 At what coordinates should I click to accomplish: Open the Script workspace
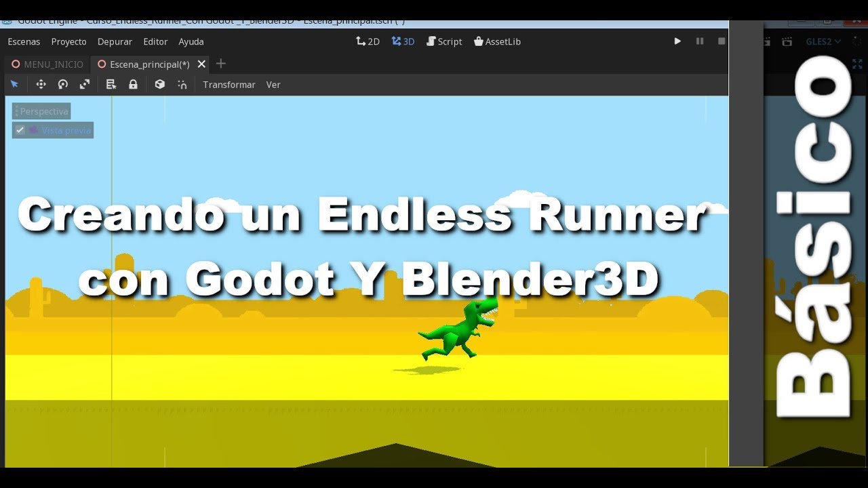[x=444, y=41]
